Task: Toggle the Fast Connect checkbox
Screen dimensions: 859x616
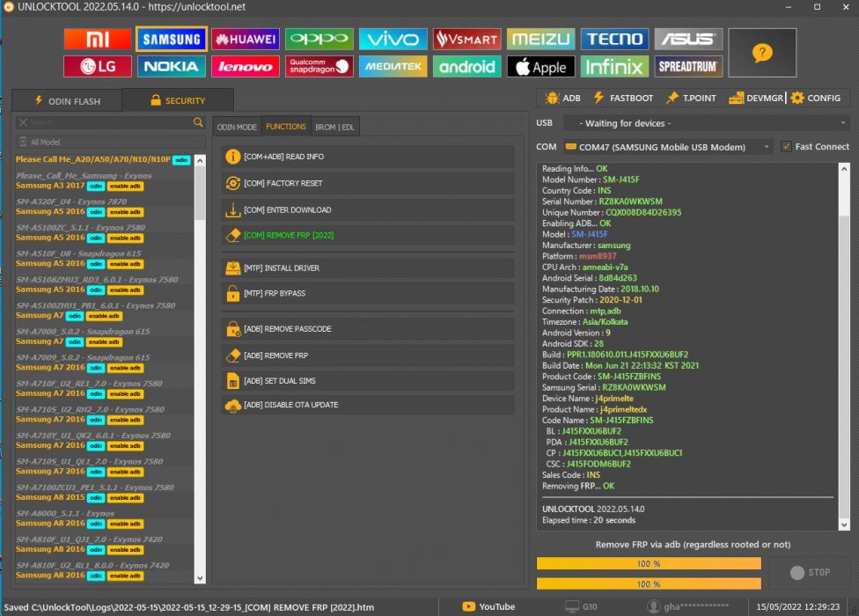Action: 786,147
